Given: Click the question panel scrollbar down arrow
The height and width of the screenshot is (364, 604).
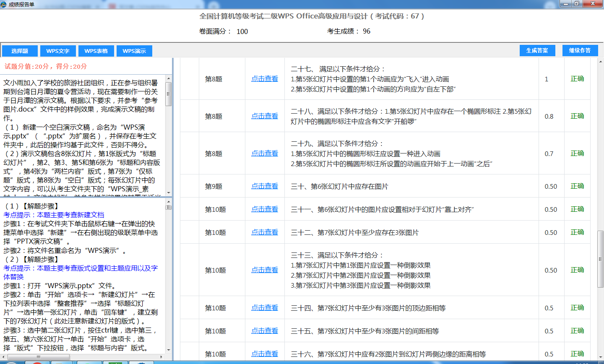Looking at the screenshot, I should pos(169,192).
